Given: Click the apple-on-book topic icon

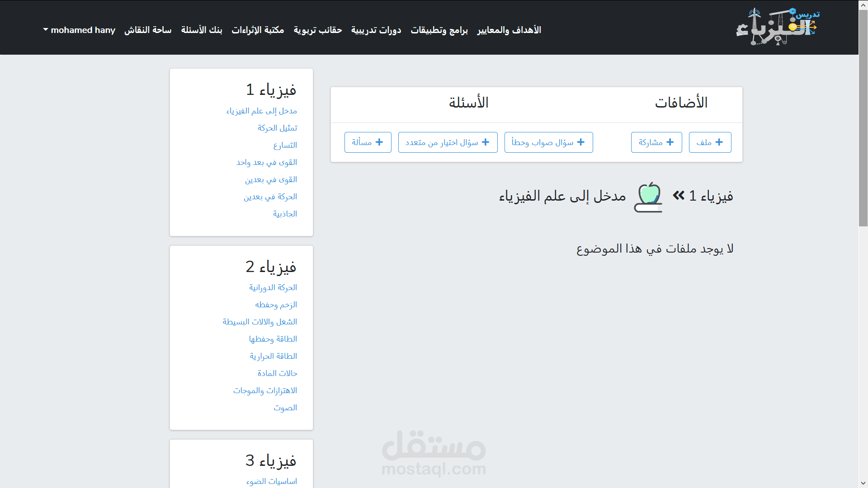Looking at the screenshot, I should pos(649,197).
